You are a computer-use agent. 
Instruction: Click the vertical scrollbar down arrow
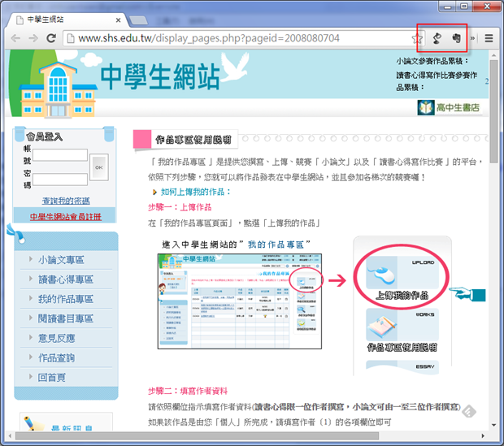(x=493, y=425)
